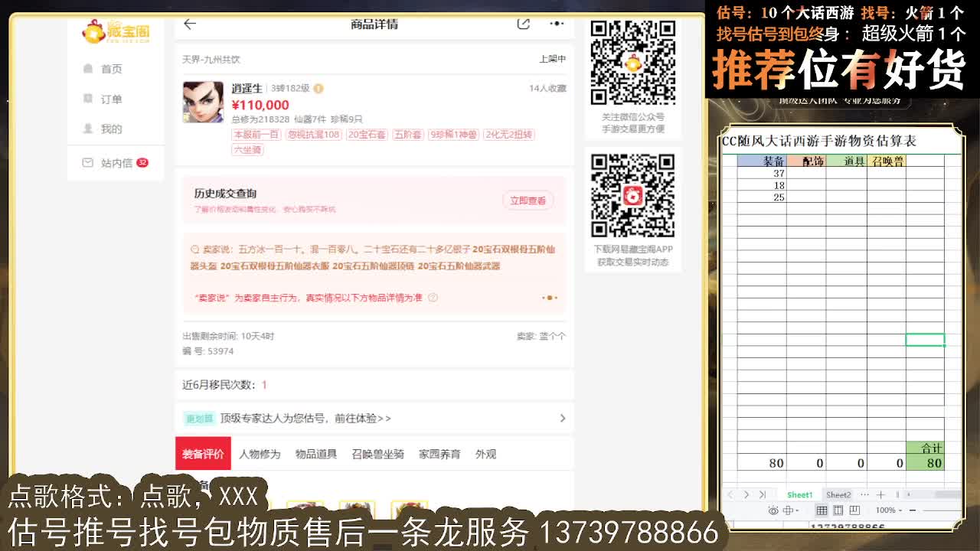The width and height of the screenshot is (980, 551).
Task: Click the 立即查看 button
Action: click(528, 200)
